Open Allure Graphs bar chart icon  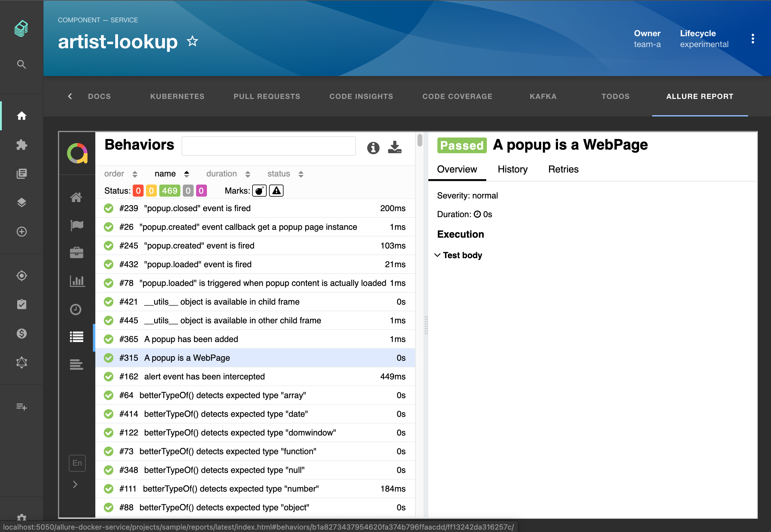pos(77,281)
